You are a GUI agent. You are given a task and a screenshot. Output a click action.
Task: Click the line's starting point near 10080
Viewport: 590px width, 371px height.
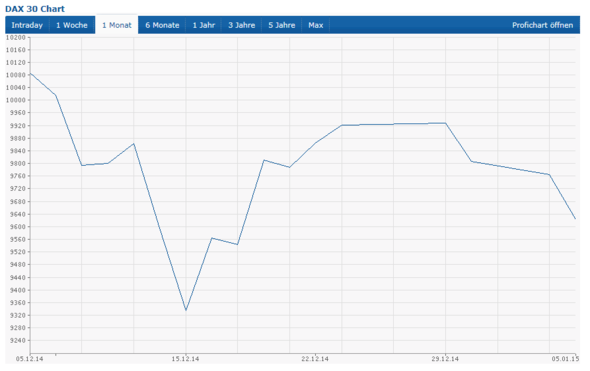pyautogui.click(x=30, y=73)
